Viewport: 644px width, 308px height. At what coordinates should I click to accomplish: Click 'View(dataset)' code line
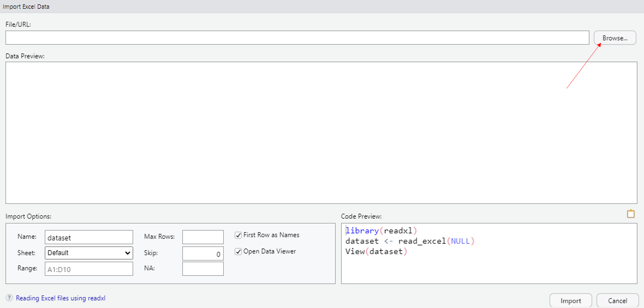point(376,251)
